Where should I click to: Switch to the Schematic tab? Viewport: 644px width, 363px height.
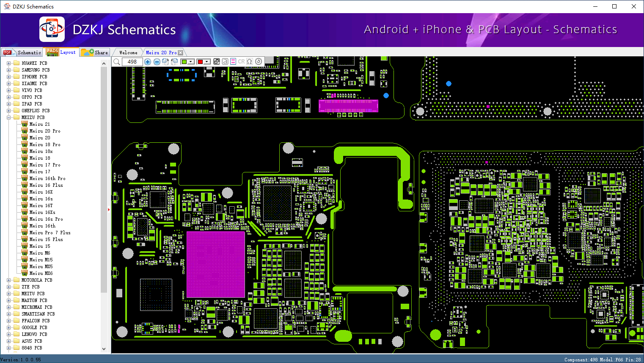(x=22, y=53)
